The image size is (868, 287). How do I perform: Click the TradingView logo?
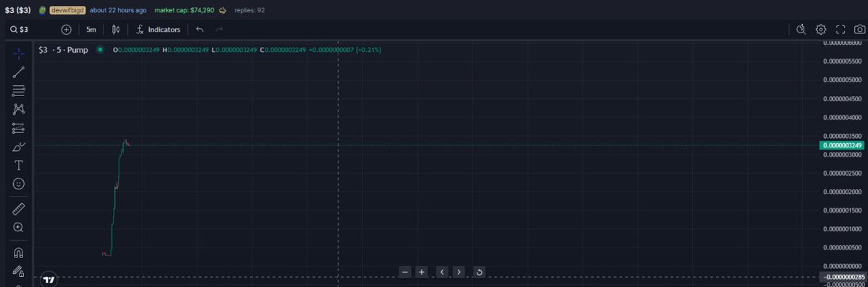click(x=49, y=279)
